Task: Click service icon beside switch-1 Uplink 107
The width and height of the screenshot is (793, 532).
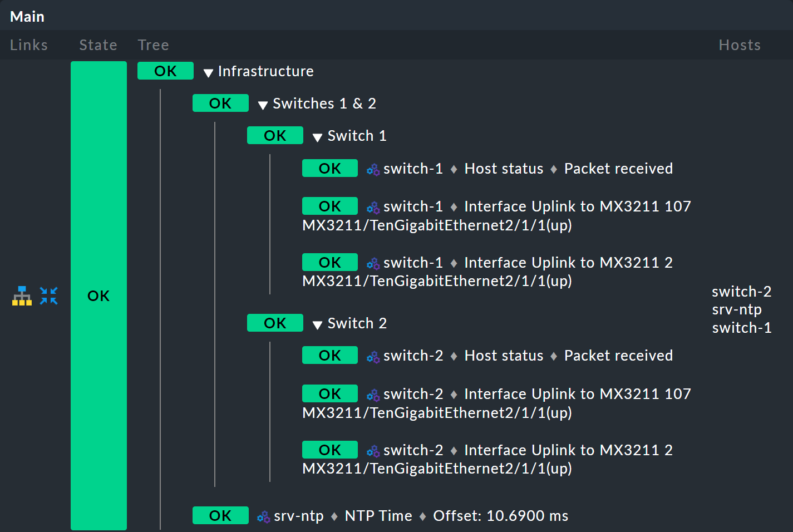Action: coord(373,208)
